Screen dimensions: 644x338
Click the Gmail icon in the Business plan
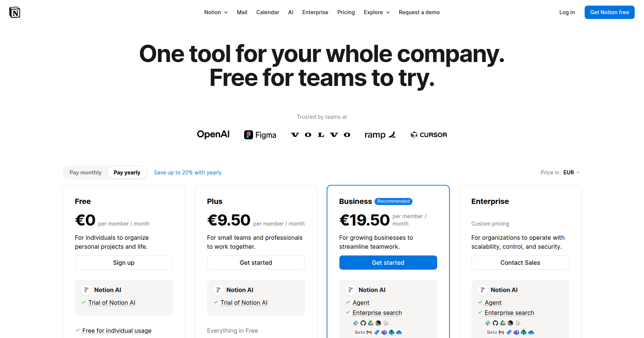(369, 332)
